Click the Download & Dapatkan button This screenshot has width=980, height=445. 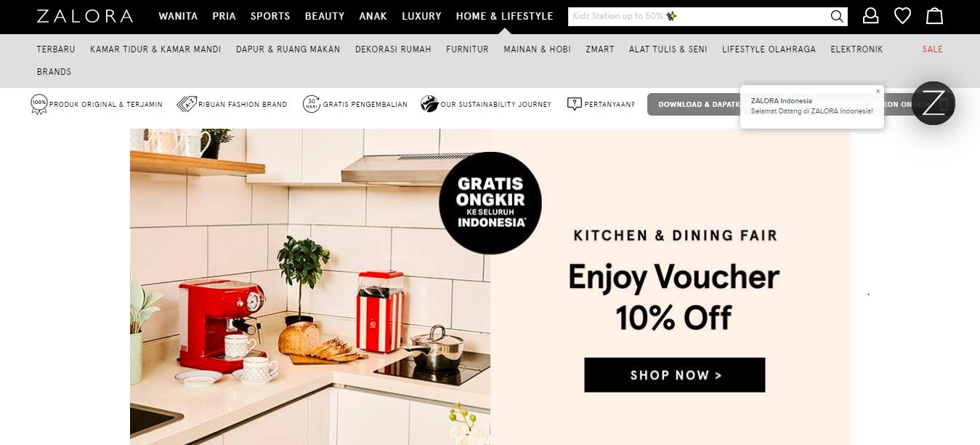[693, 104]
